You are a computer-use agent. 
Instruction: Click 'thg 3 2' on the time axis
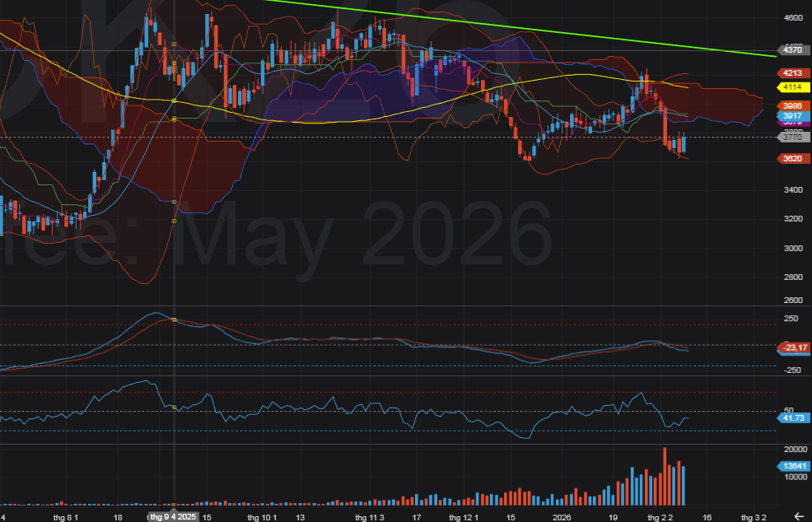click(754, 516)
